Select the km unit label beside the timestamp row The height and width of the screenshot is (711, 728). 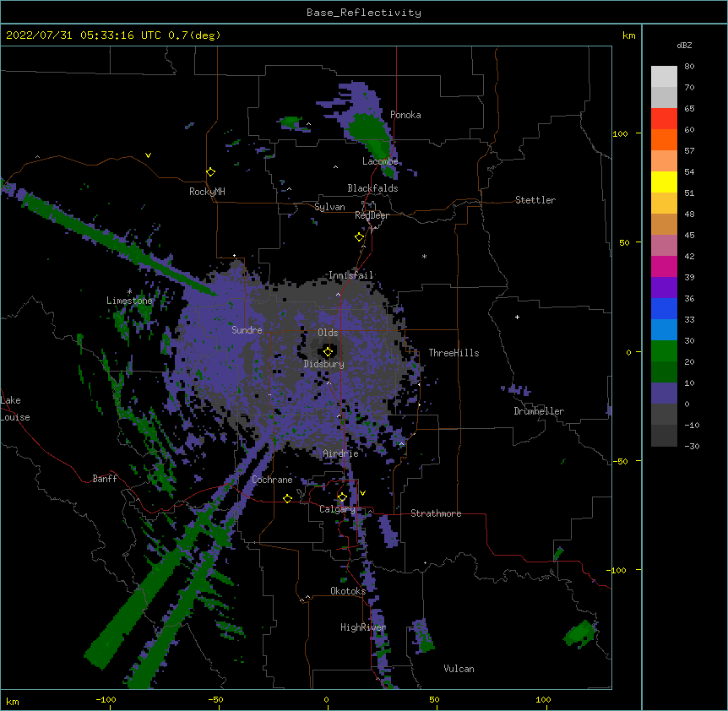click(x=628, y=35)
